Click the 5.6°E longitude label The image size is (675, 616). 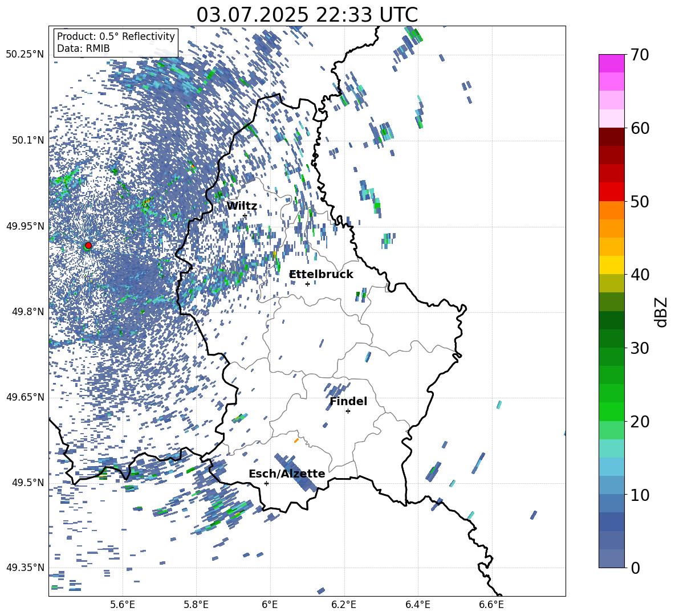pos(123,605)
